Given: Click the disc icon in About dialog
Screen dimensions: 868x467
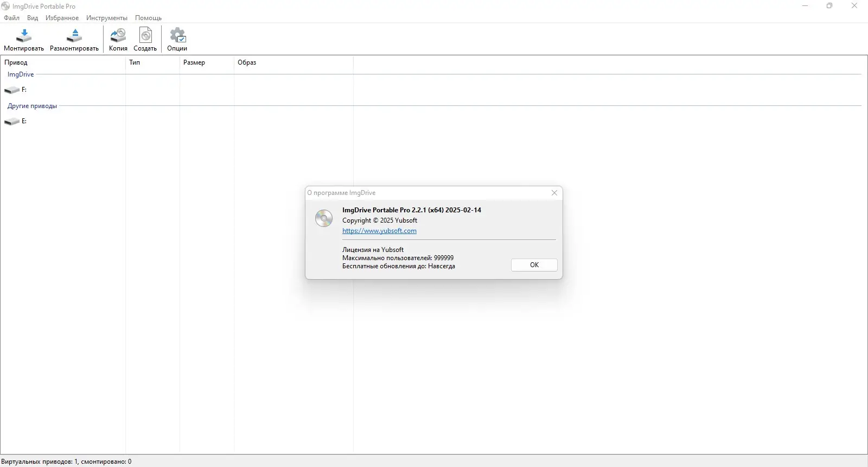Looking at the screenshot, I should pos(324,218).
